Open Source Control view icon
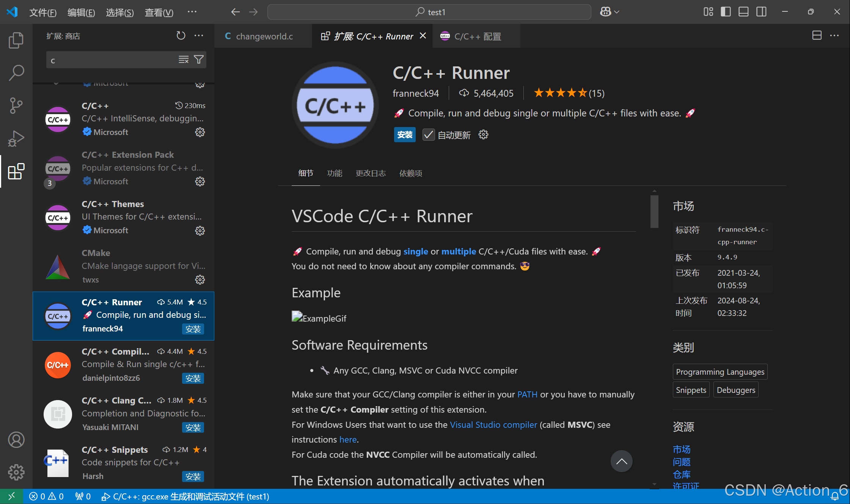The image size is (850, 504). 16,105
